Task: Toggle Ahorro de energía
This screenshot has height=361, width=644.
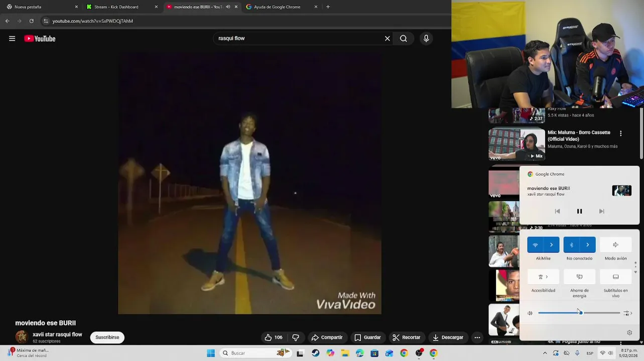Action: coord(579,277)
